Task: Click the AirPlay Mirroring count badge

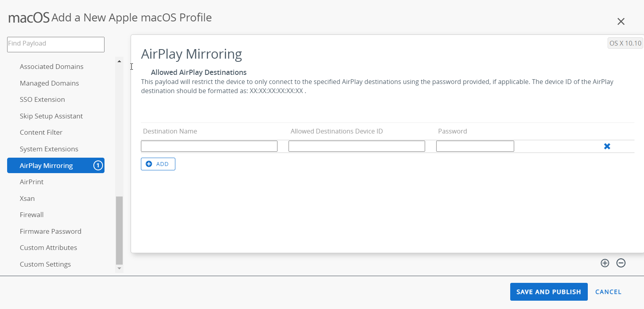Action: (98, 165)
